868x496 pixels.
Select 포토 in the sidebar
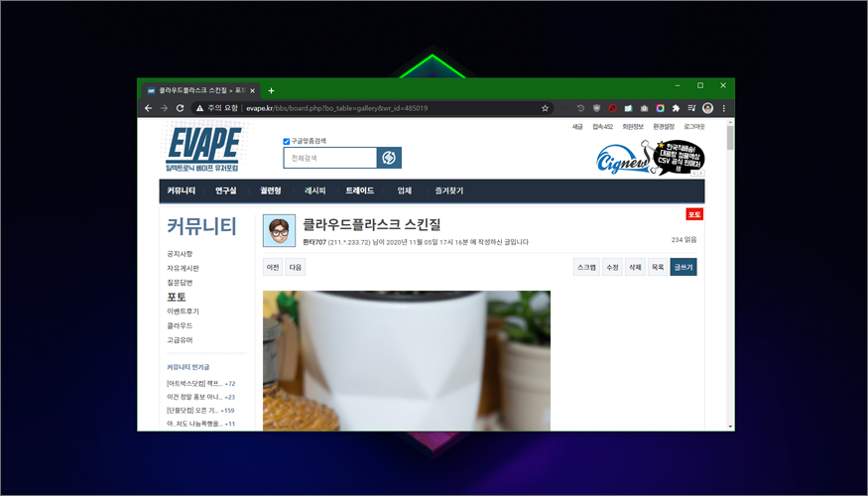pos(177,298)
